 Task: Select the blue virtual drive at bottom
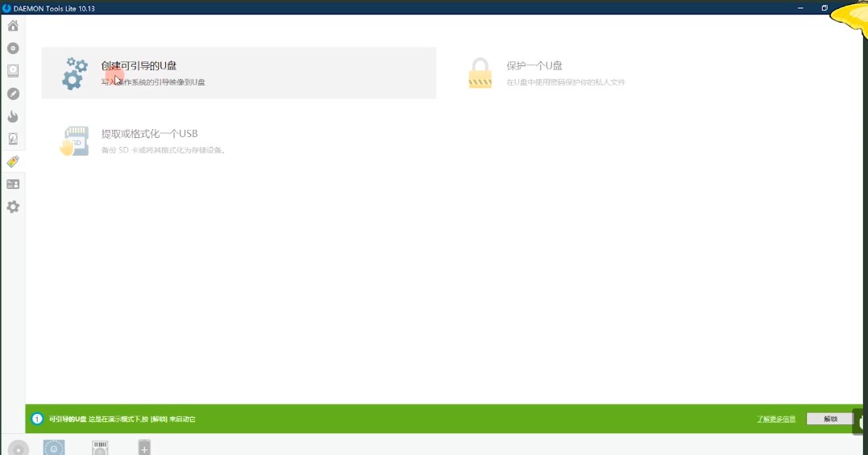point(54,447)
